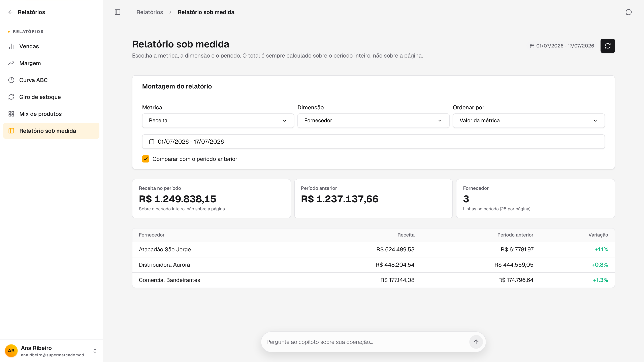Click the Mix de produtos grid icon
644x362 pixels.
point(11,114)
